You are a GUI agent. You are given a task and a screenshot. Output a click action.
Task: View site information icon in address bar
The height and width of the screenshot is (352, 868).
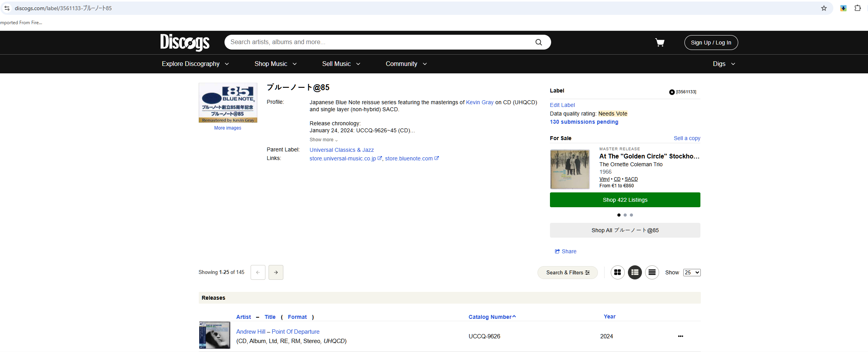7,8
